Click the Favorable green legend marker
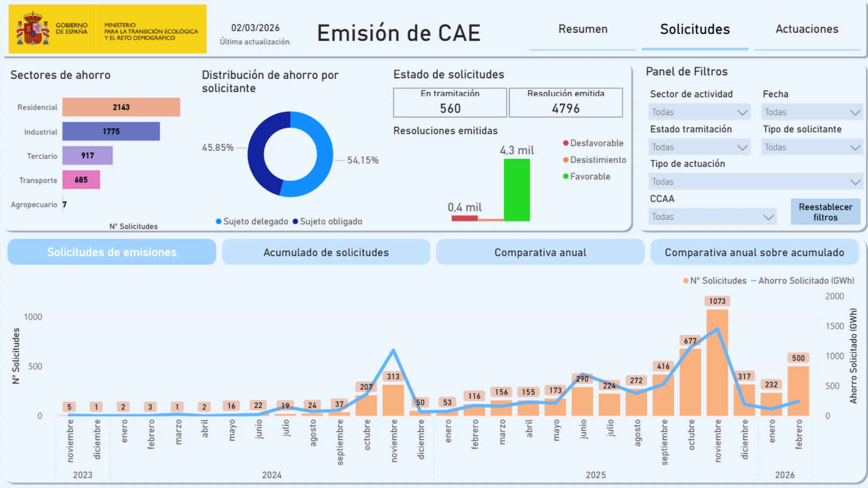 pos(566,177)
